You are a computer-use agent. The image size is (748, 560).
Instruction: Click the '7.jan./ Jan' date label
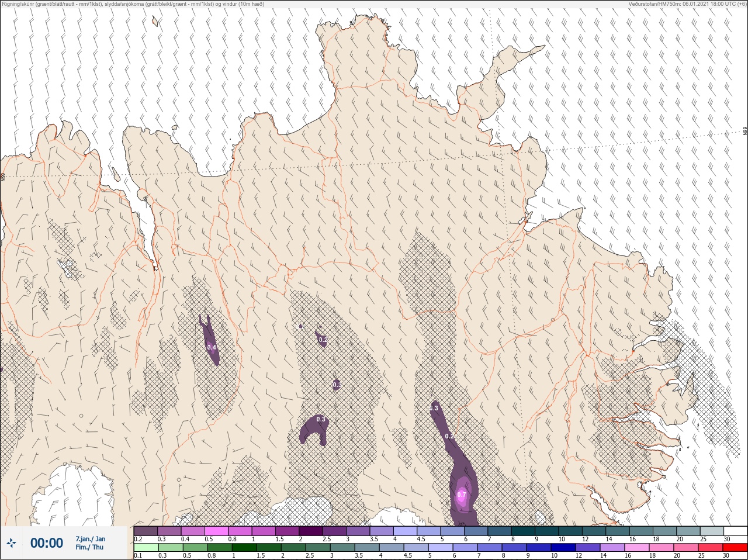(x=91, y=539)
